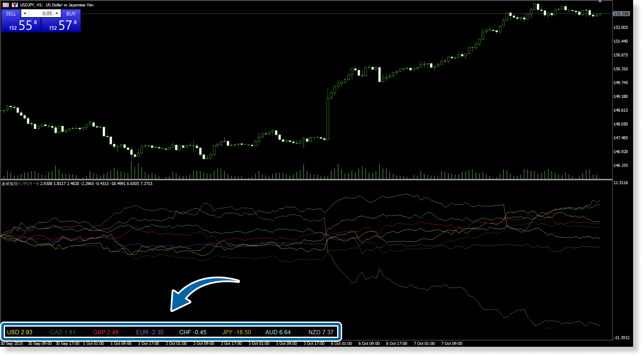This screenshot has width=644, height=356.
Task: Select the USD 2.93 strength label
Action: point(20,332)
